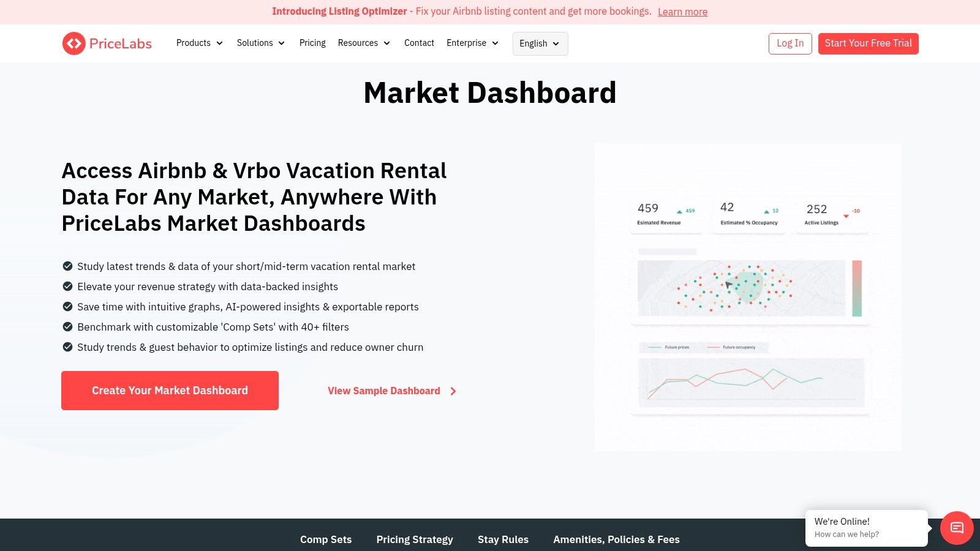Click Create Your Market Dashboard button
The image size is (980, 551).
[170, 391]
